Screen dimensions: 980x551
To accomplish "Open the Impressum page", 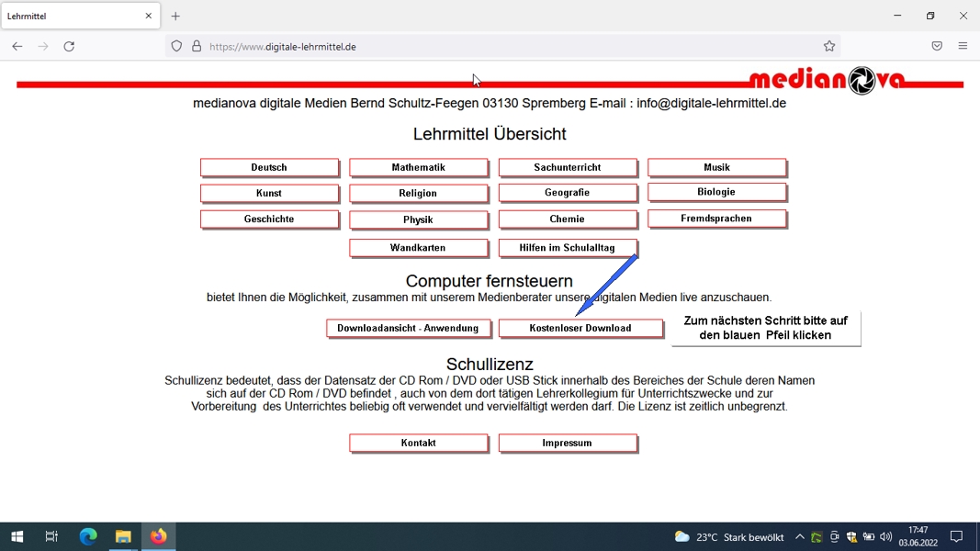I will click(x=567, y=443).
